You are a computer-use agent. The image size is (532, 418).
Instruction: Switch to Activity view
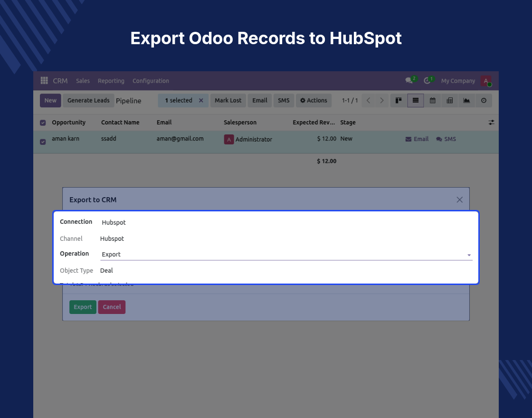[484, 100]
